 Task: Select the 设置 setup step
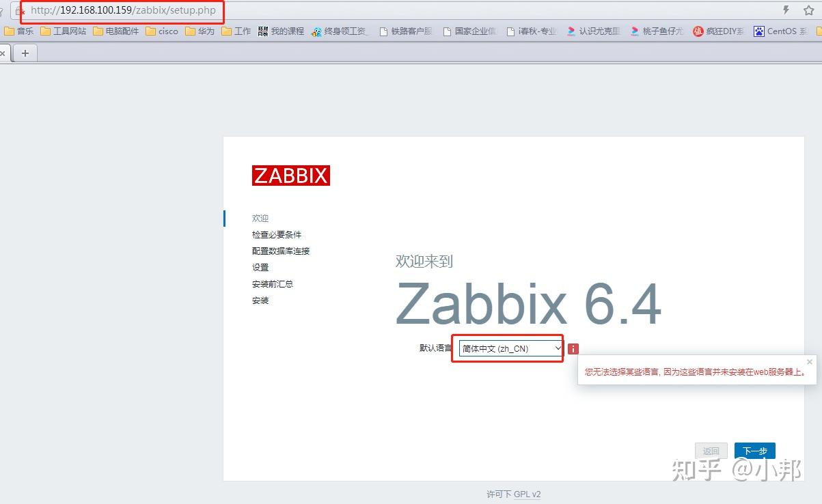click(260, 268)
